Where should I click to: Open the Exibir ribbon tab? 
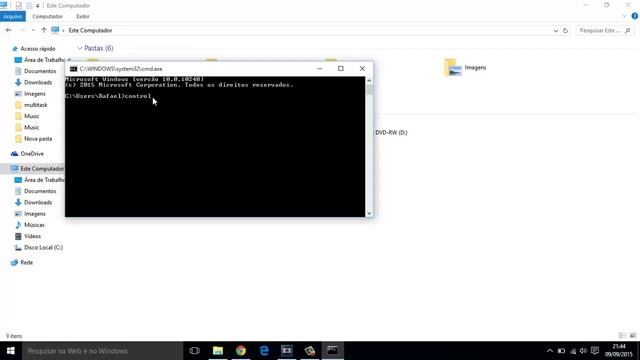(x=83, y=16)
